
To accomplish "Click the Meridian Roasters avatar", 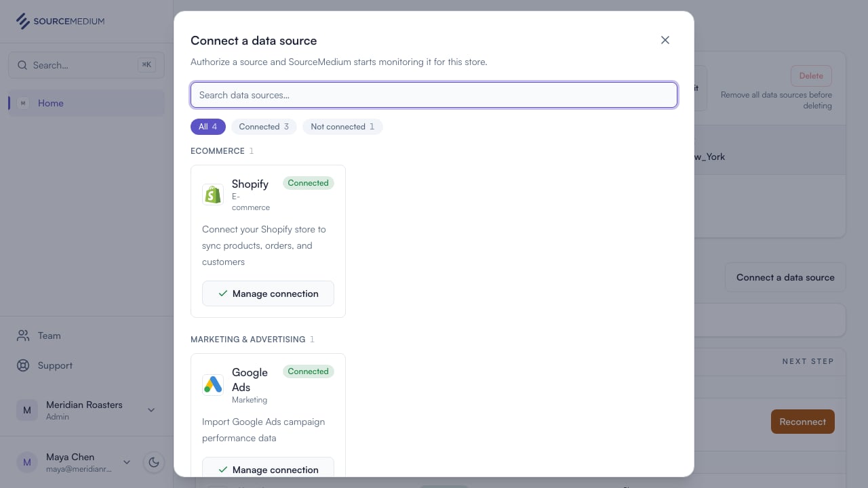I will coord(27,410).
